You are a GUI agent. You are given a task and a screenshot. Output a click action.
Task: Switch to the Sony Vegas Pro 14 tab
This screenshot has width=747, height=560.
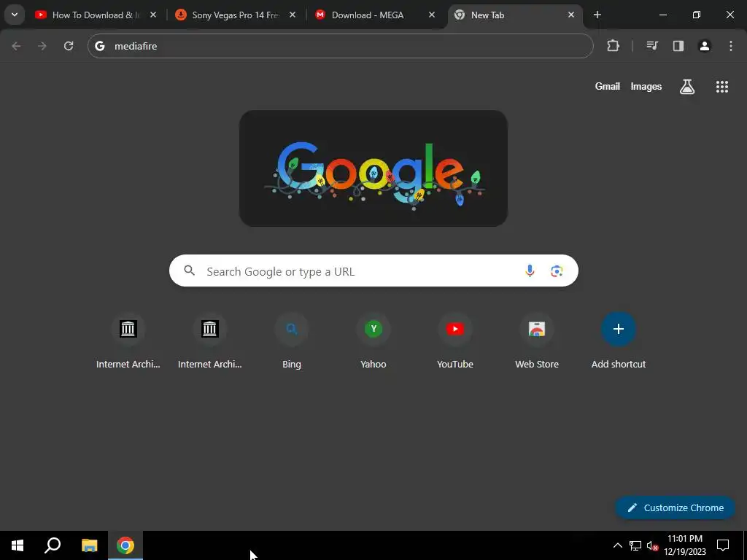point(236,15)
